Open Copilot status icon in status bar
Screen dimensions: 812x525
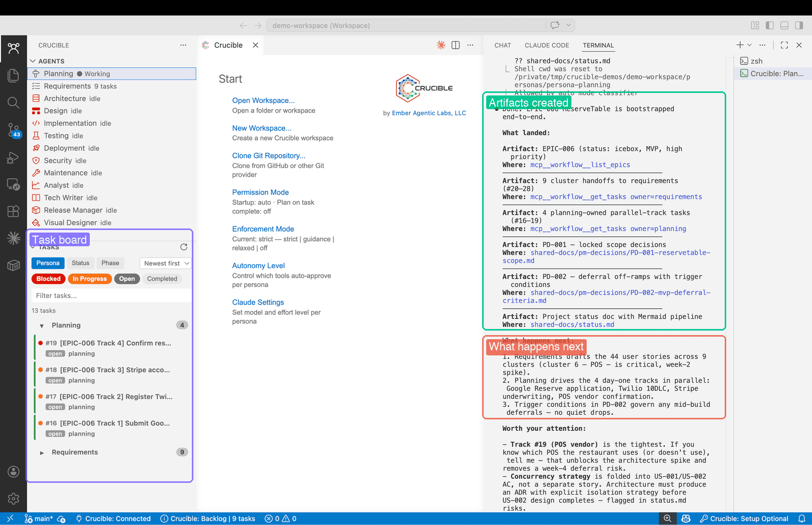pos(686,518)
